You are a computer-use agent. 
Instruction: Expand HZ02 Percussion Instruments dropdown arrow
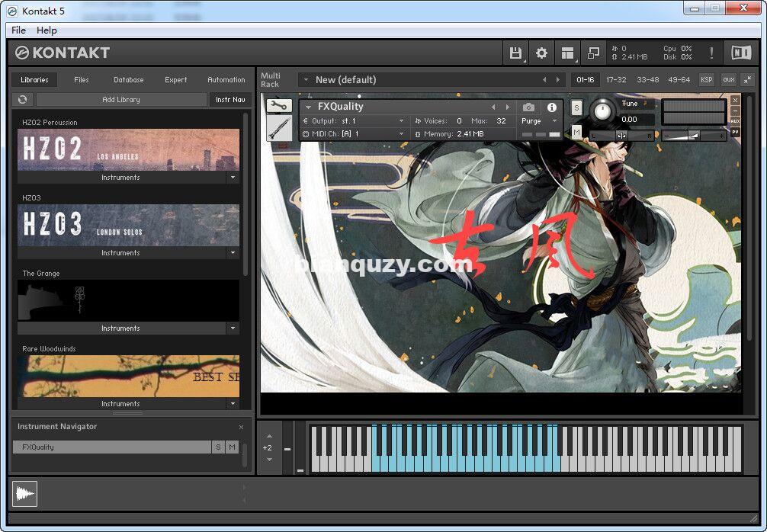click(233, 178)
